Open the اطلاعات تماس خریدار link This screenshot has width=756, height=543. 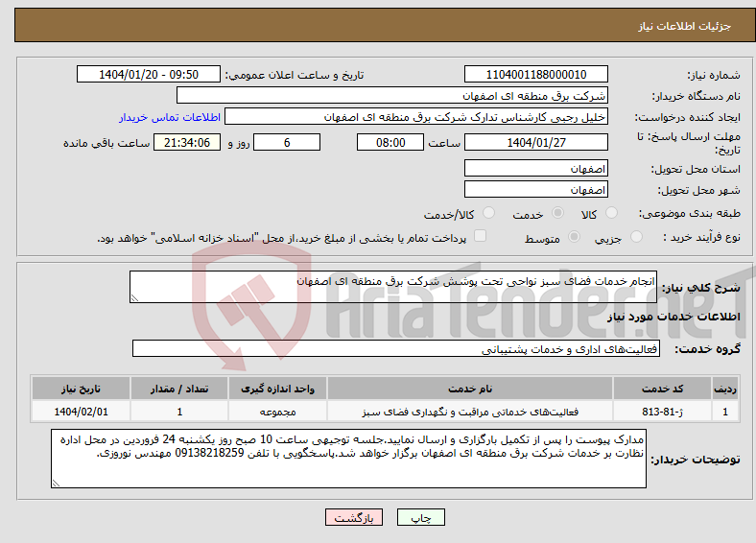coord(170,117)
